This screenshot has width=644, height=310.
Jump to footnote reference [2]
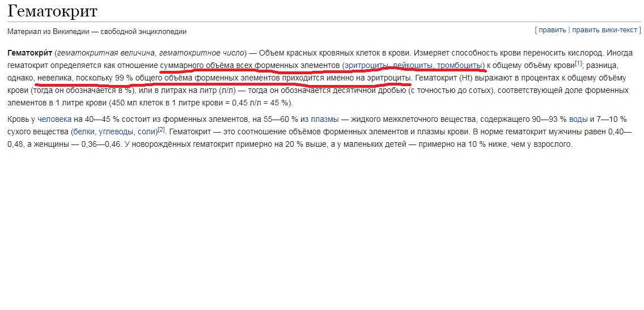click(161, 129)
